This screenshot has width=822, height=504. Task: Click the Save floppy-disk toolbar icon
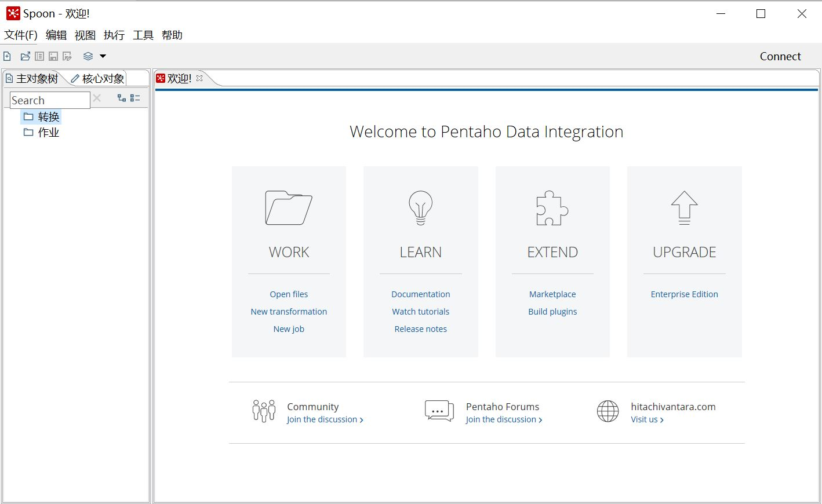(x=53, y=56)
